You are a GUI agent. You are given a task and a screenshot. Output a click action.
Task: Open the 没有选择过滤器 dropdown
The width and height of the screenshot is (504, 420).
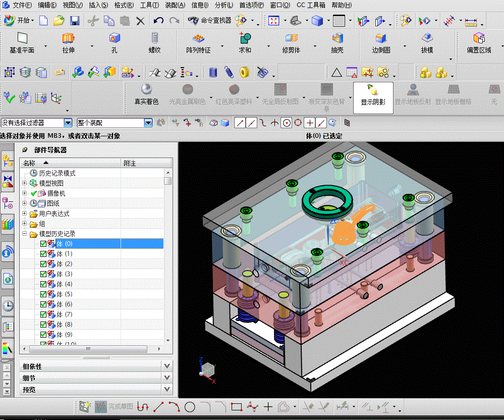[68, 123]
